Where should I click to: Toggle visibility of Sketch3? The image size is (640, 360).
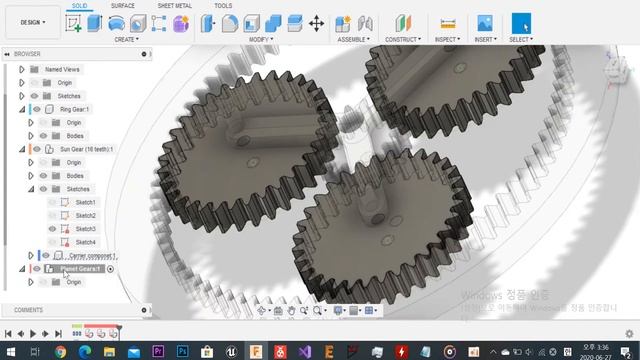[x=52, y=229]
